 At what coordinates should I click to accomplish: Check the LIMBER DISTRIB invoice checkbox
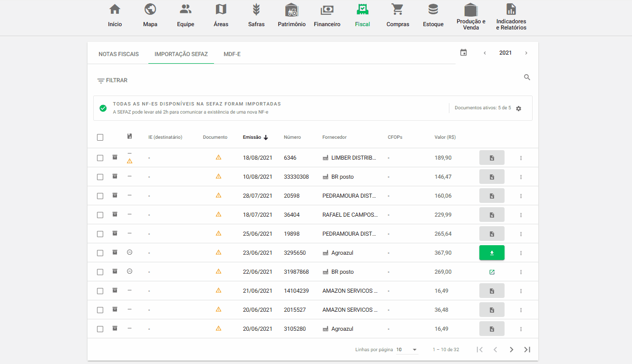pyautogui.click(x=100, y=157)
